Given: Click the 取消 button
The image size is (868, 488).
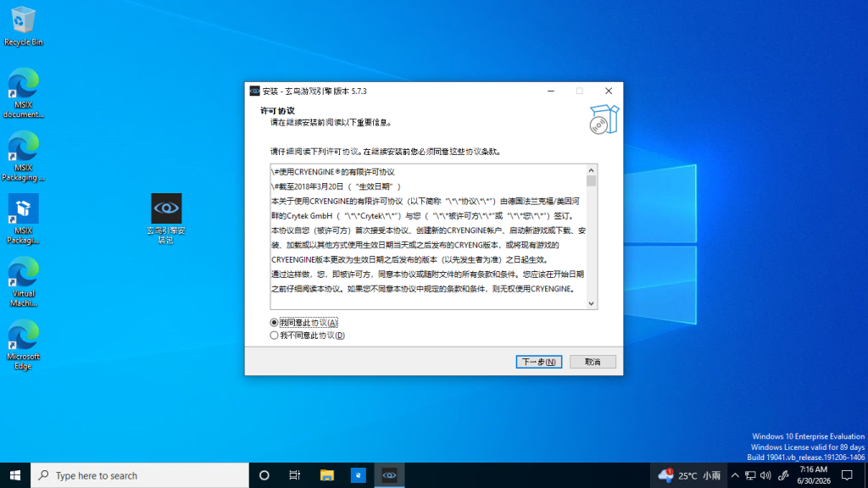Looking at the screenshot, I should (593, 362).
